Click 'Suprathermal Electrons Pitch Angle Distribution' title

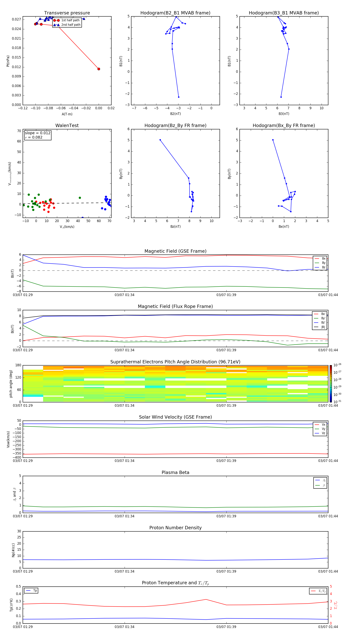pos(175,362)
